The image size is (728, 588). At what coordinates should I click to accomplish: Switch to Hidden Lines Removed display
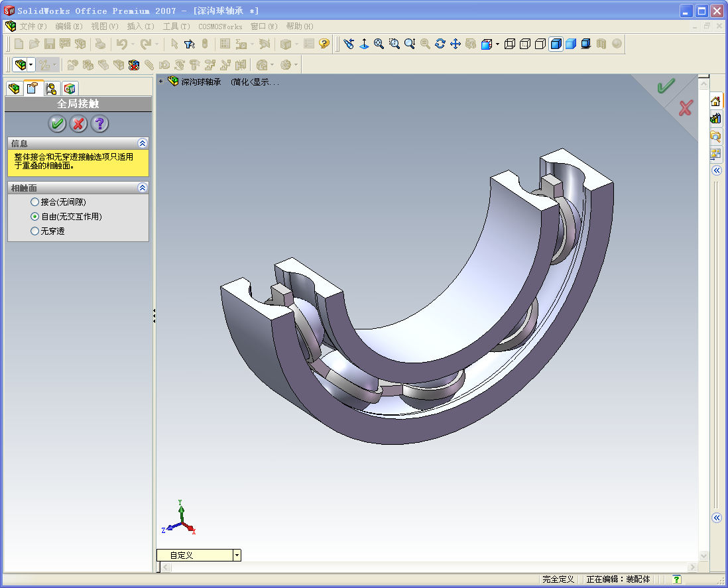coord(540,44)
